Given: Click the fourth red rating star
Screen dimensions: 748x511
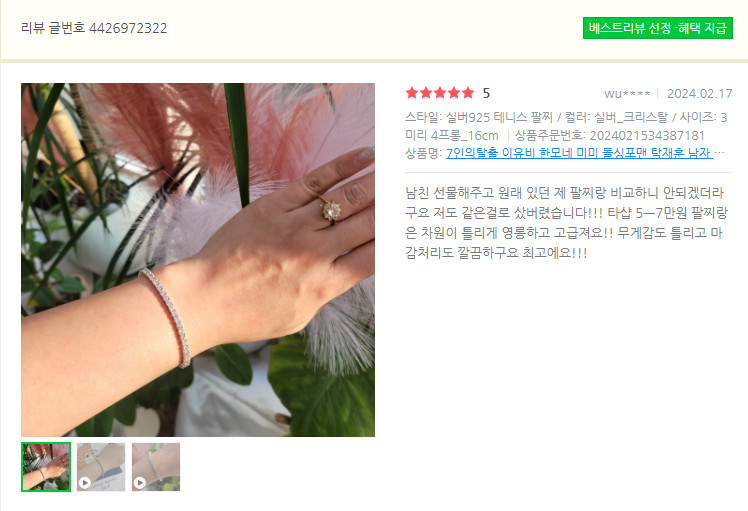Looking at the screenshot, I should [454, 93].
